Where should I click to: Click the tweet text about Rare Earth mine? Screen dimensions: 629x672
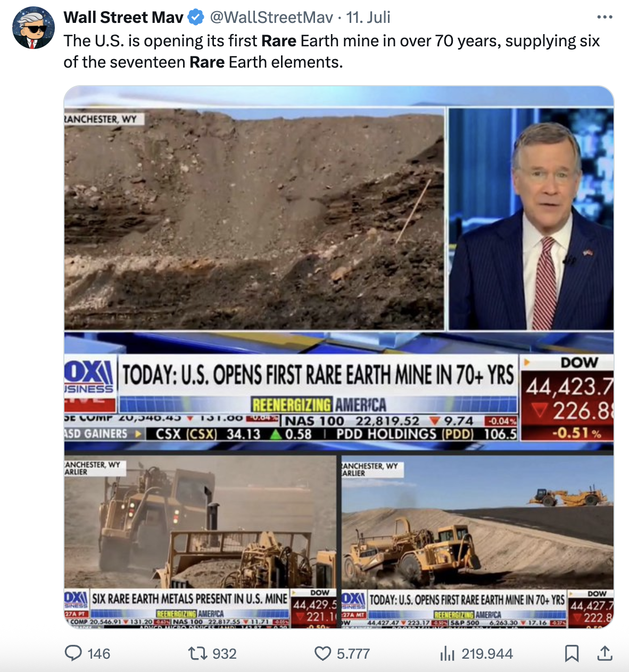(332, 52)
